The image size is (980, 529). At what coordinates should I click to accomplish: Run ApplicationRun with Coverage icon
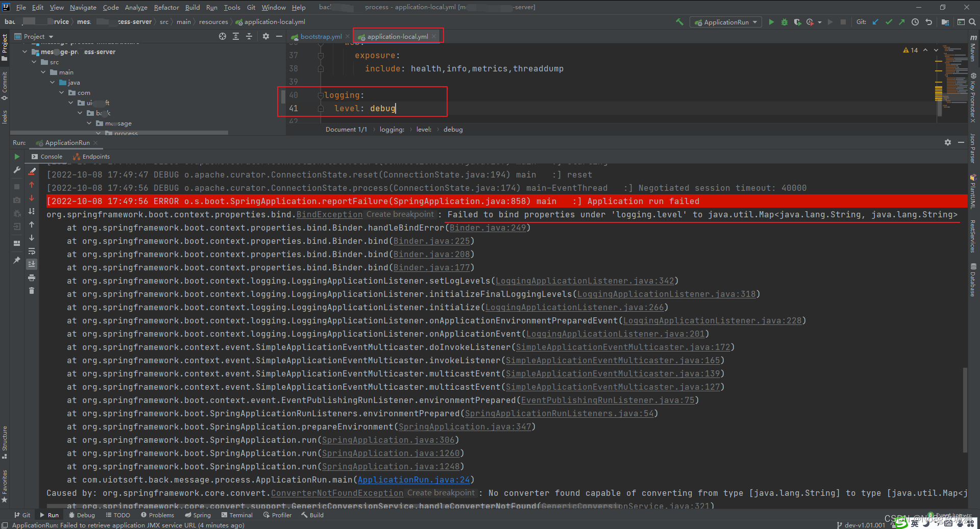click(x=797, y=22)
